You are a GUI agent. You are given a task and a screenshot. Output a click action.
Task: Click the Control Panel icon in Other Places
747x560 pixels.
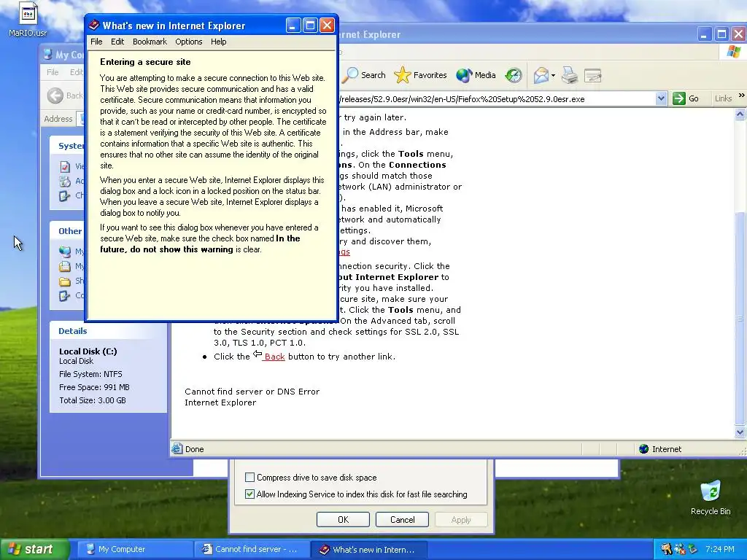tap(65, 295)
